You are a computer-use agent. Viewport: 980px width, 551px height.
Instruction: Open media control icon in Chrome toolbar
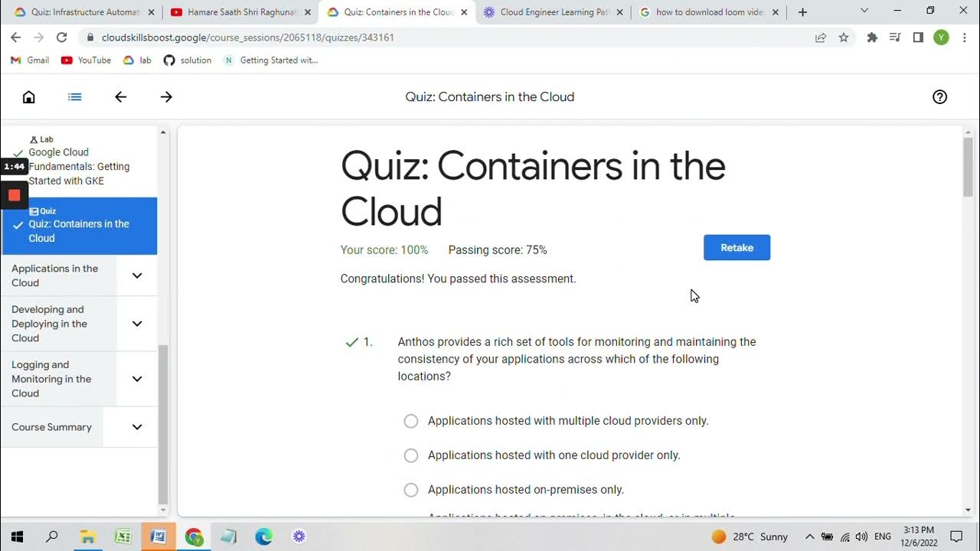[x=895, y=37]
